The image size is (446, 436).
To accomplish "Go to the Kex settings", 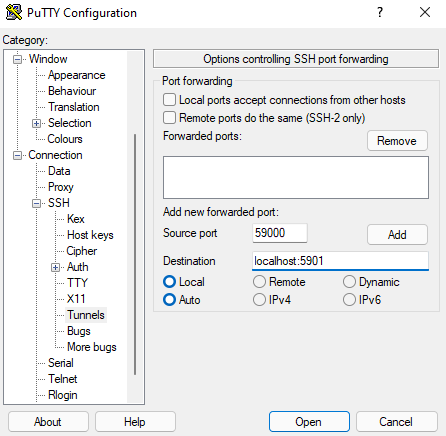I will (x=76, y=219).
